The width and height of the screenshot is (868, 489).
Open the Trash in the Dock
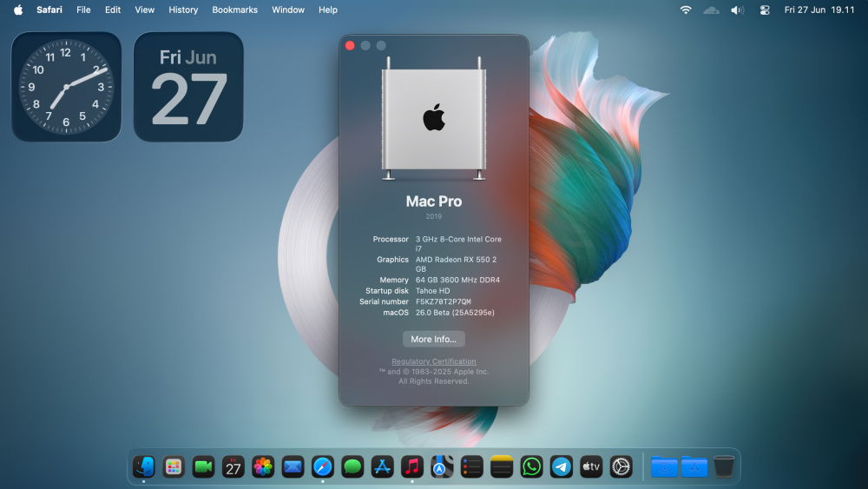[x=724, y=466]
